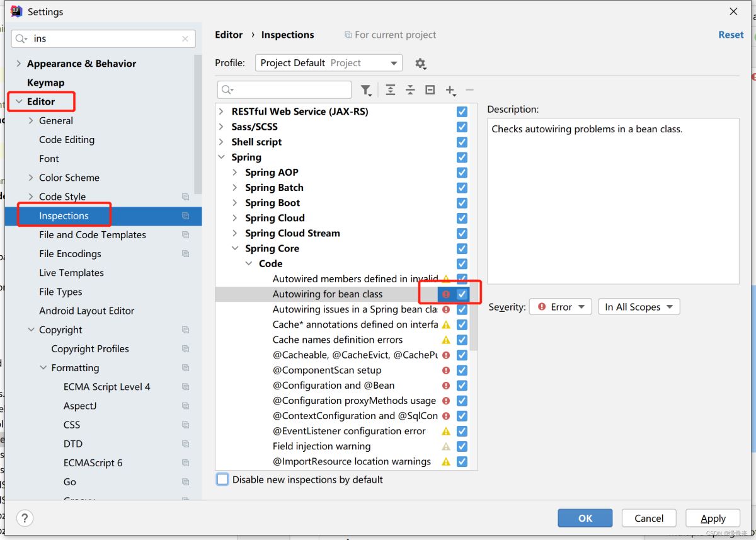Screen dimensions: 756x540
Task: Open the 'In All Scopes' dropdown
Action: (639, 307)
